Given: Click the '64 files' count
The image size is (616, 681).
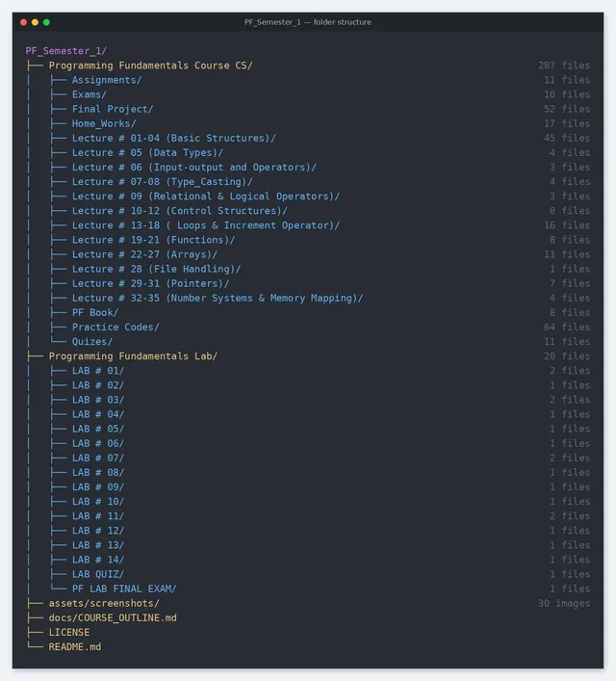Looking at the screenshot, I should 567,327.
